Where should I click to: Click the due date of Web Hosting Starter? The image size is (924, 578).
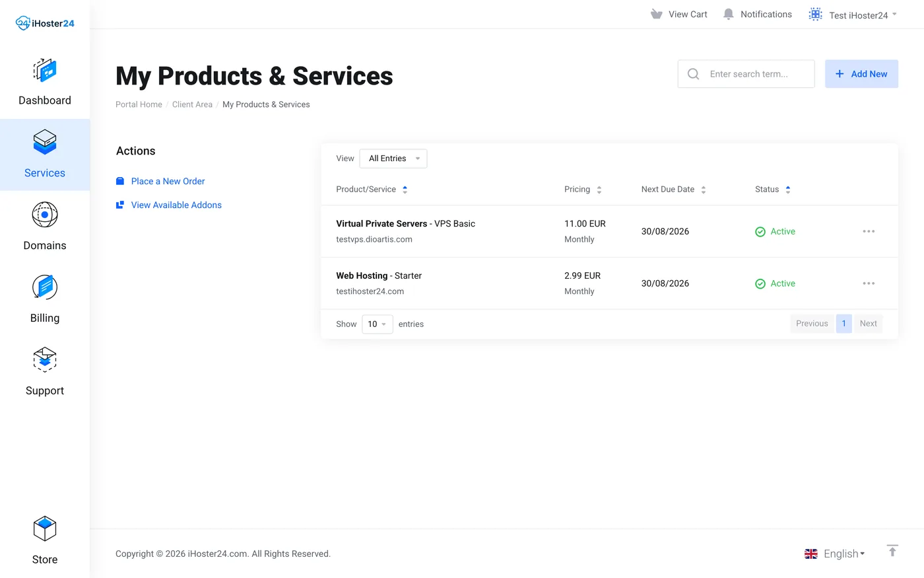665,283
